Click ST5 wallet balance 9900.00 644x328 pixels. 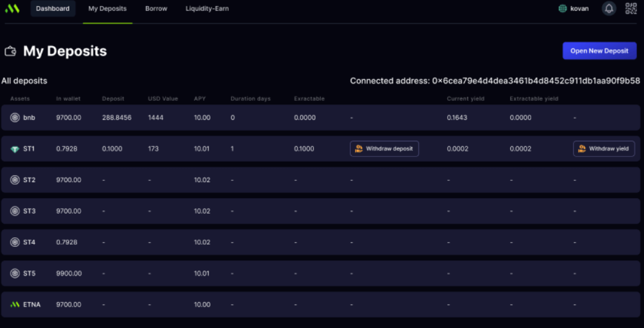(x=69, y=273)
